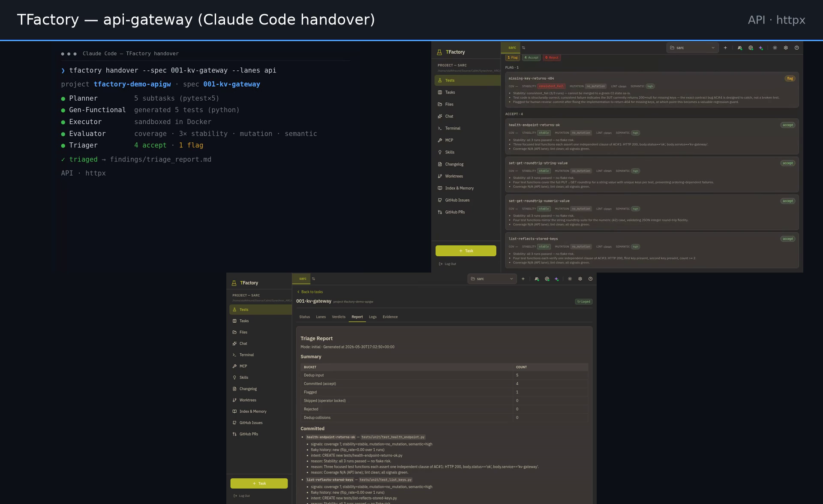
Task: Click the Anthropic icon in verdicts window toolbar
Action: point(740,48)
